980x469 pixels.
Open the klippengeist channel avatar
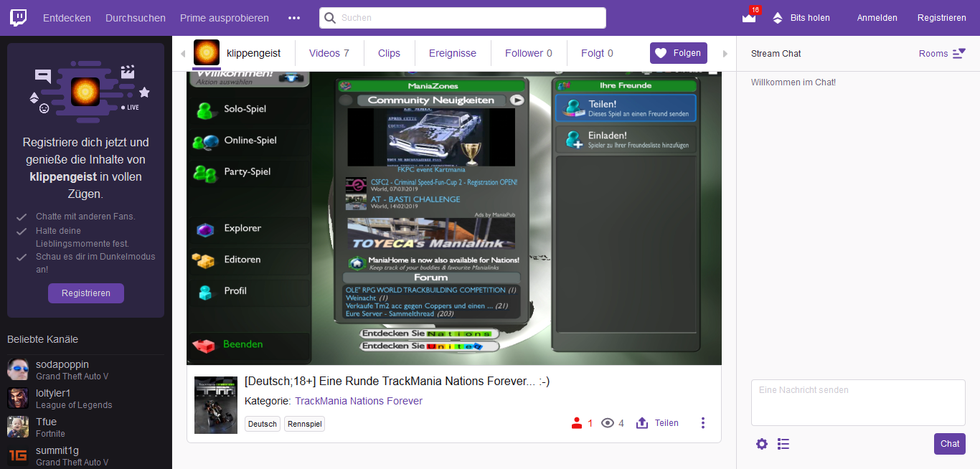pos(207,53)
